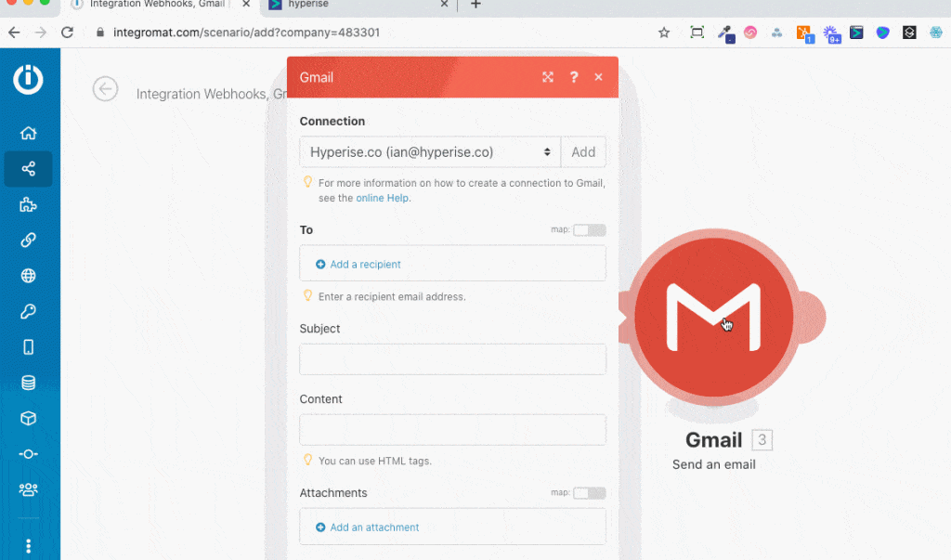The image size is (951, 560).
Task: Reload the page in browser
Action: click(67, 33)
